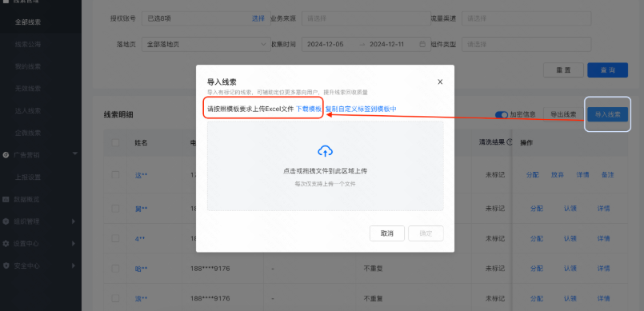The height and width of the screenshot is (311, 644).
Task: Open the 组件类型 请选择 dropdown
Action: 526,44
